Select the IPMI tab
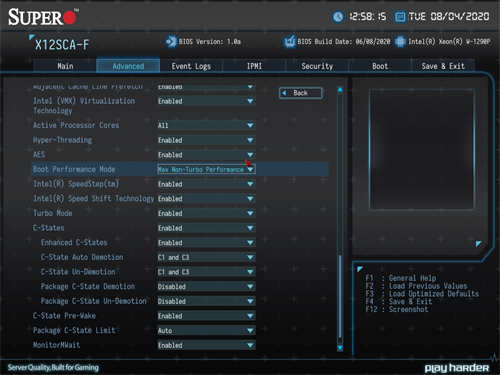Image resolution: width=500 pixels, height=375 pixels. [x=254, y=66]
